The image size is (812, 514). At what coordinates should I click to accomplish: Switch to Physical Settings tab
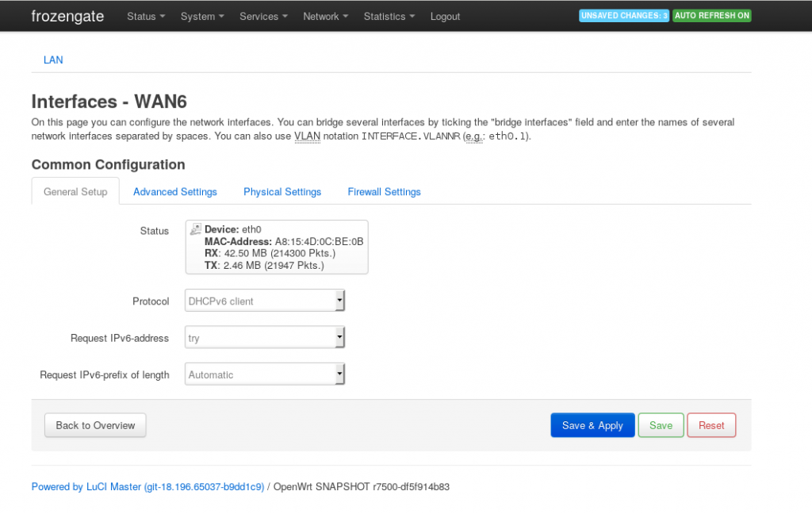coord(282,192)
